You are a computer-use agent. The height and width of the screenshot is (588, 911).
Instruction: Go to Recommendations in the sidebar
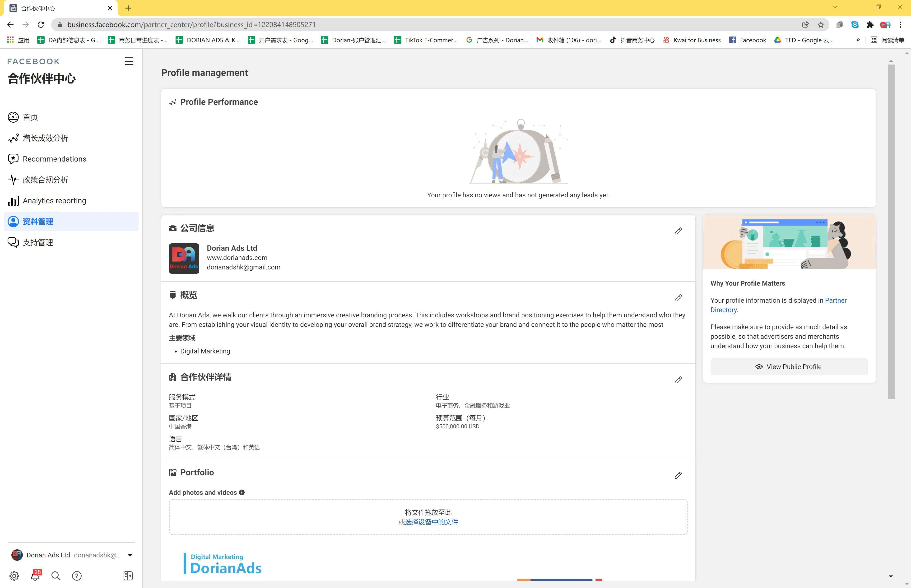(x=71, y=159)
